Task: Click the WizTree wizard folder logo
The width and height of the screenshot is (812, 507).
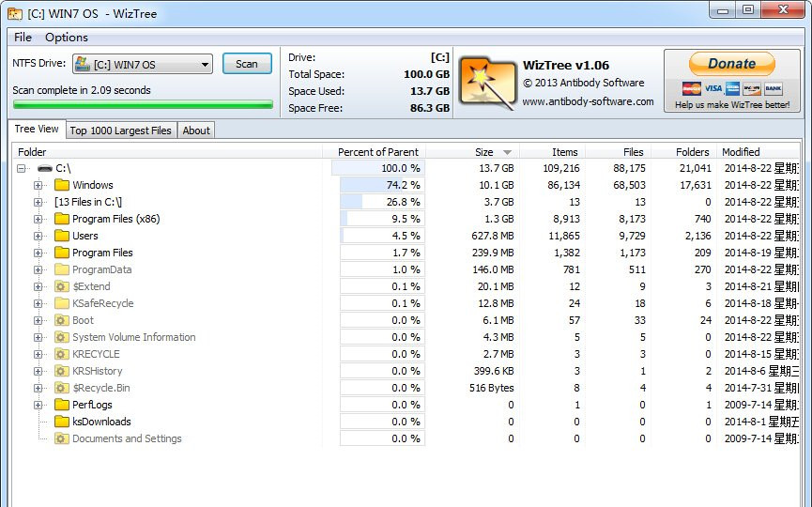Action: (x=488, y=83)
